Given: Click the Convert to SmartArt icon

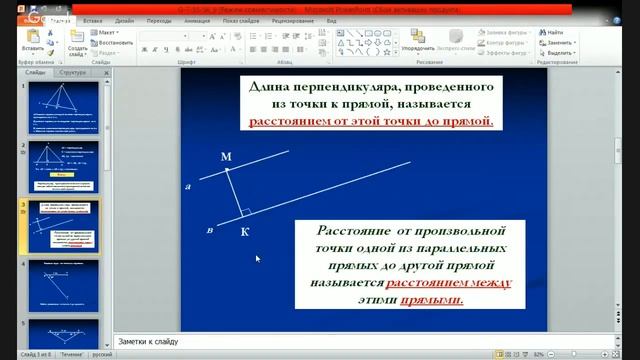Looking at the screenshot, I should (x=322, y=53).
